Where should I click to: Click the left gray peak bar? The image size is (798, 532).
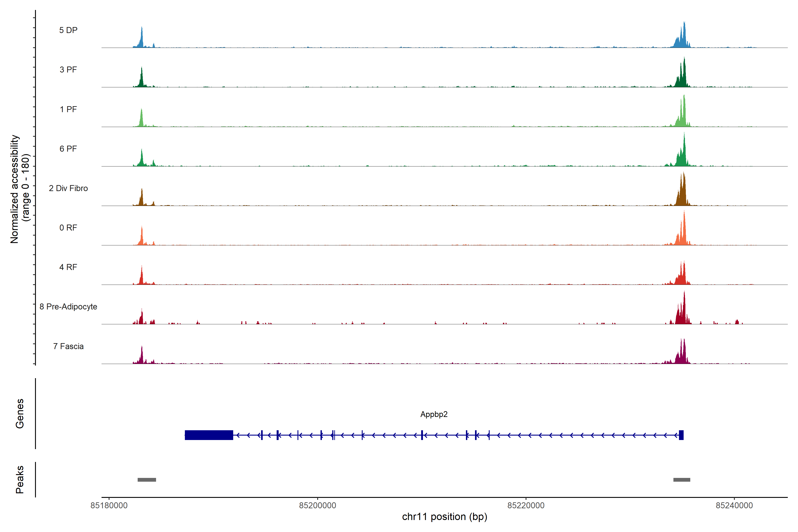click(147, 480)
